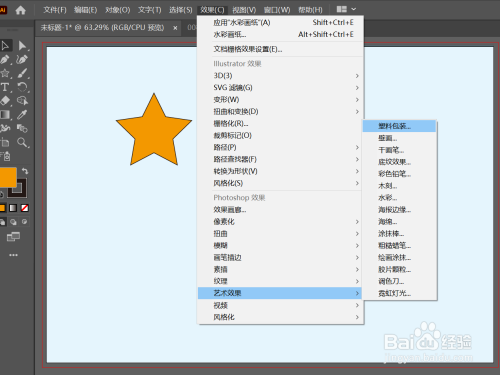Choose 霓虹灯光... artistic effect

tap(399, 293)
